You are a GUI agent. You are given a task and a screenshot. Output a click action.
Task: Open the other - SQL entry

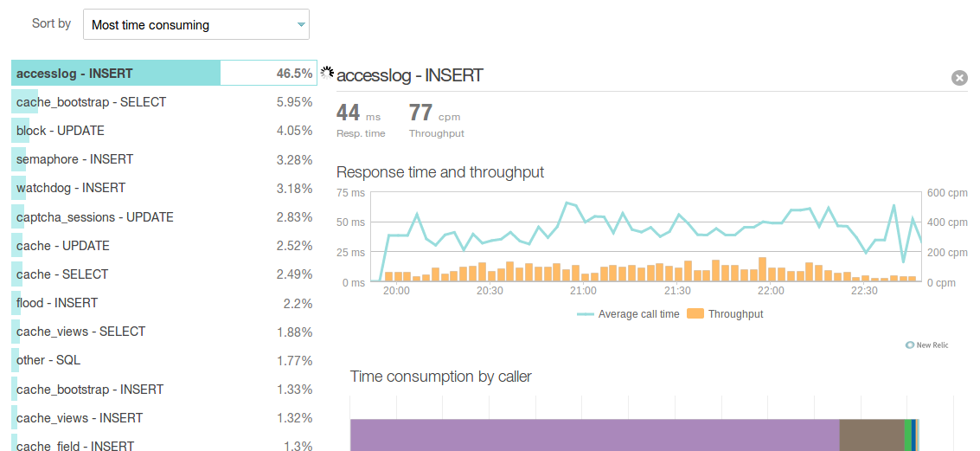(x=164, y=360)
